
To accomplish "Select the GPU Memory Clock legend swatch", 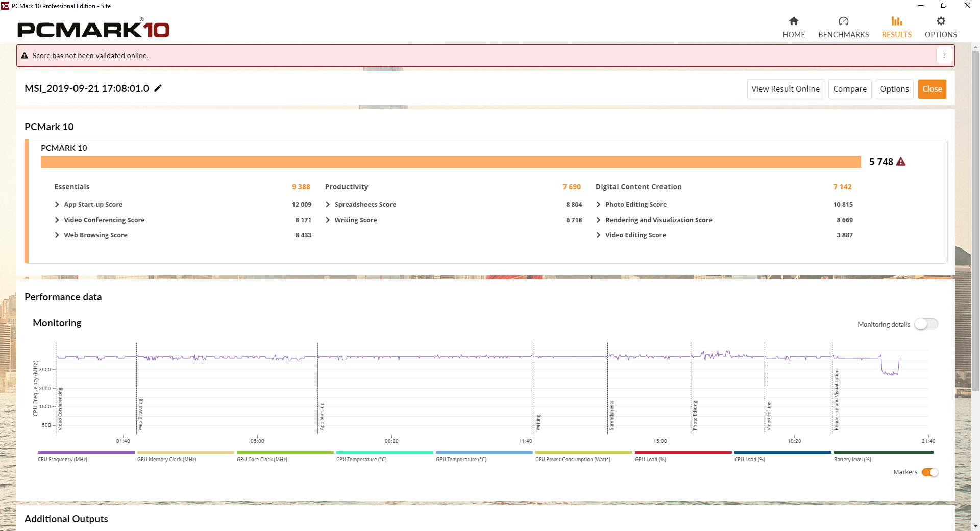I will click(186, 452).
